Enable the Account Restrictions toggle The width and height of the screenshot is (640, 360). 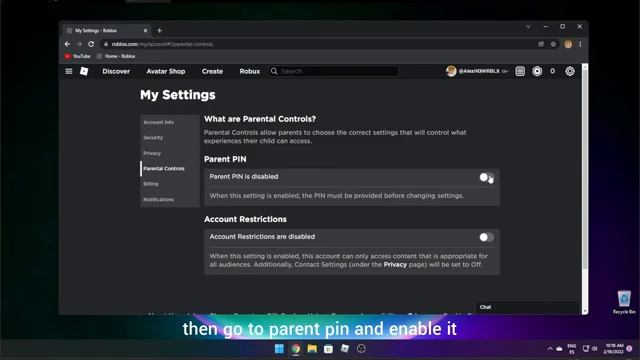[x=486, y=237]
